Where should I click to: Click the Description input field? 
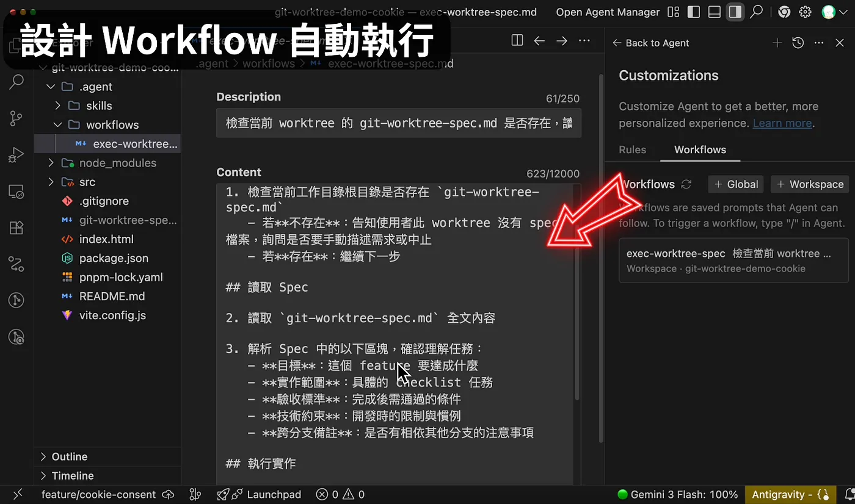point(398,123)
